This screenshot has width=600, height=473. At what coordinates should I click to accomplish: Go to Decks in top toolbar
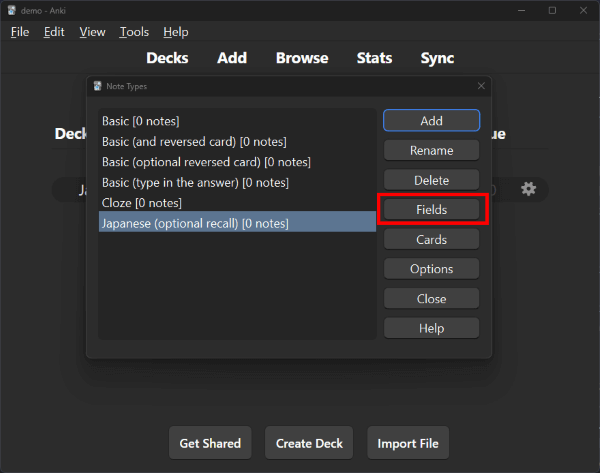tap(167, 58)
